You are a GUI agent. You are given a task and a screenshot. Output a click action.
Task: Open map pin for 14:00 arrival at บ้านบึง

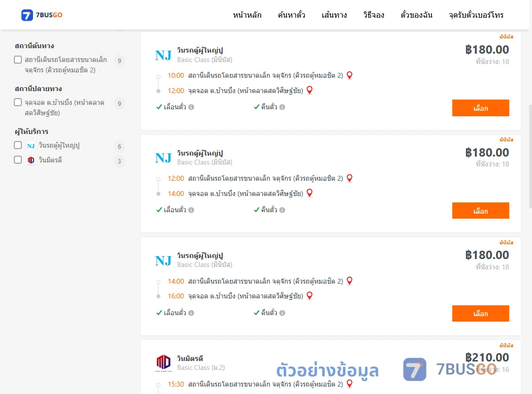[309, 193]
